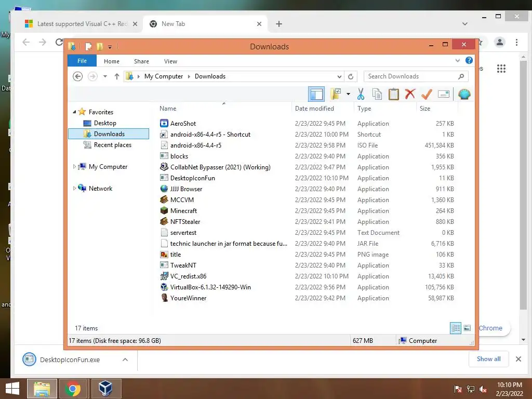Select the NFTStealer file
Screen dimensions: 532x399
pos(185,221)
